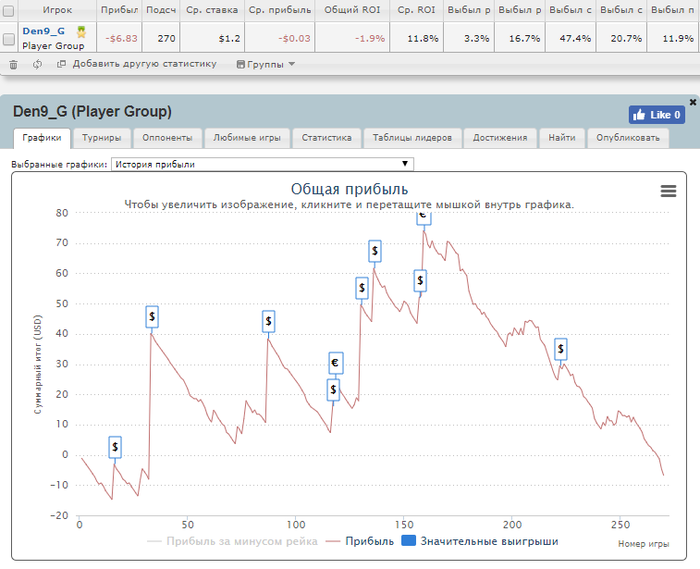Screen dimensions: 700x569
Task: Click the $ win marker near game 33
Action: coord(152,317)
